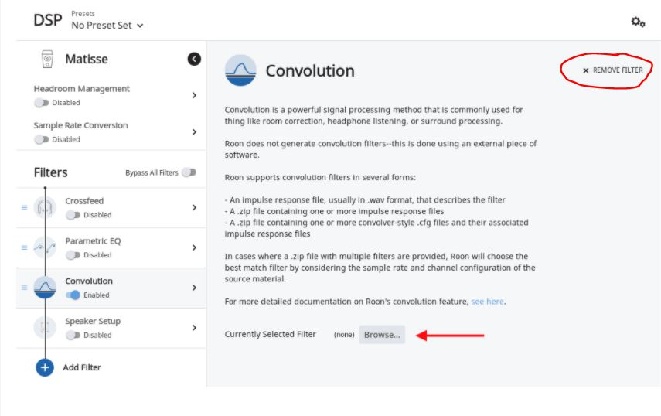This screenshot has height=416, width=661.
Task: Open DSP settings gear icon
Action: [638, 21]
